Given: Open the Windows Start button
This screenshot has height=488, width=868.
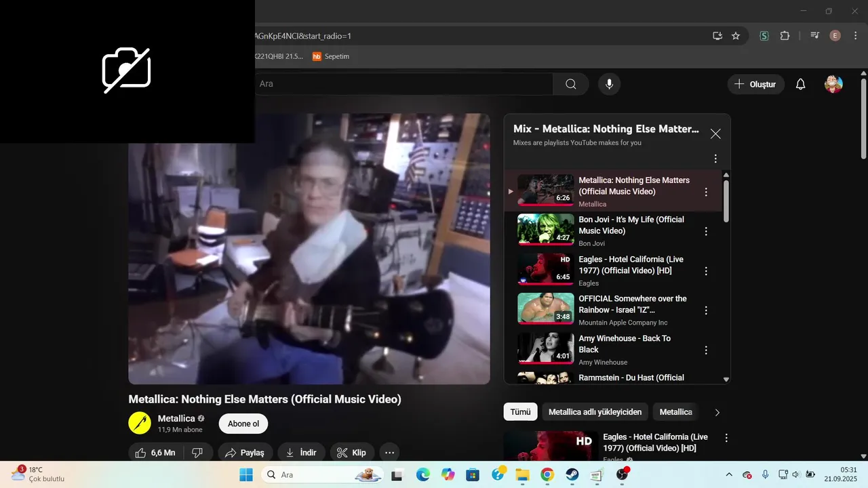Looking at the screenshot, I should coord(245,474).
